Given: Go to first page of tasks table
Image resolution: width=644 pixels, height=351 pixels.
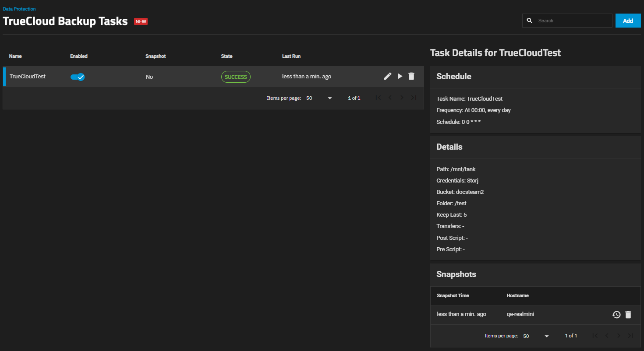Looking at the screenshot, I should pos(378,98).
